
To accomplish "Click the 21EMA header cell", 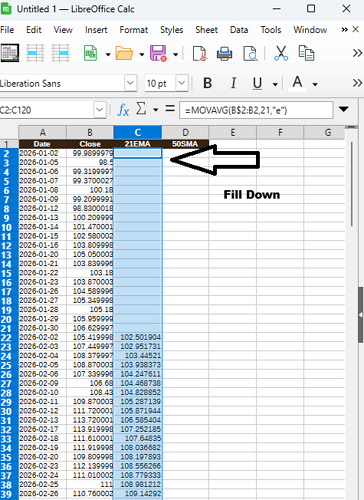I will (x=138, y=144).
